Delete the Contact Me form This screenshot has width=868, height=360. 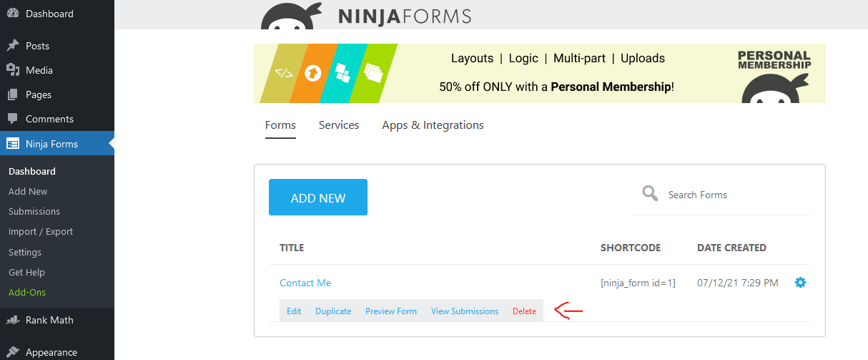(x=524, y=311)
